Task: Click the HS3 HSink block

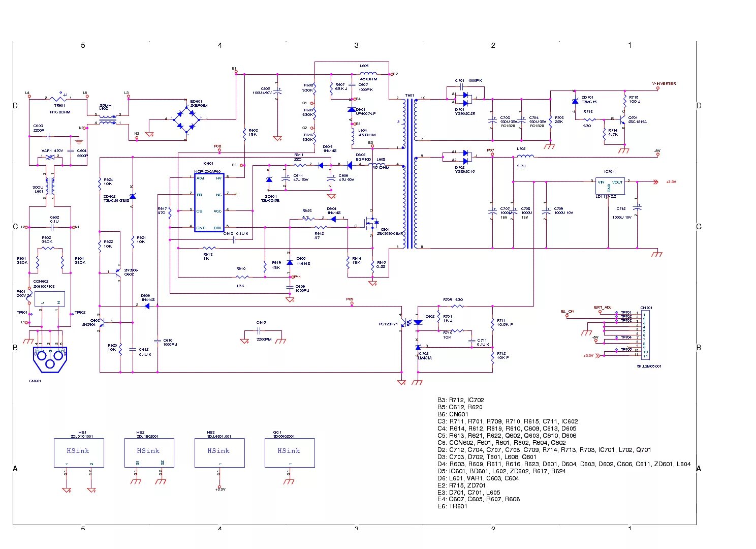Action: tap(219, 453)
